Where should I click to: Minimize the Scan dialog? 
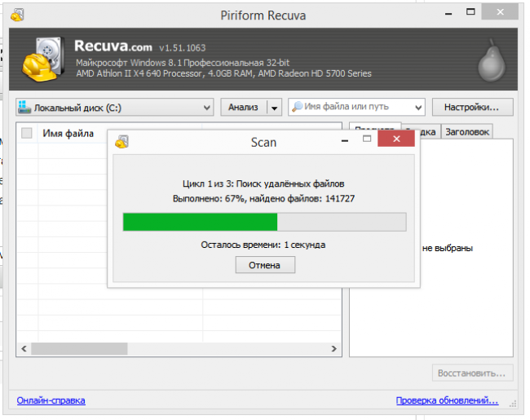pos(345,140)
